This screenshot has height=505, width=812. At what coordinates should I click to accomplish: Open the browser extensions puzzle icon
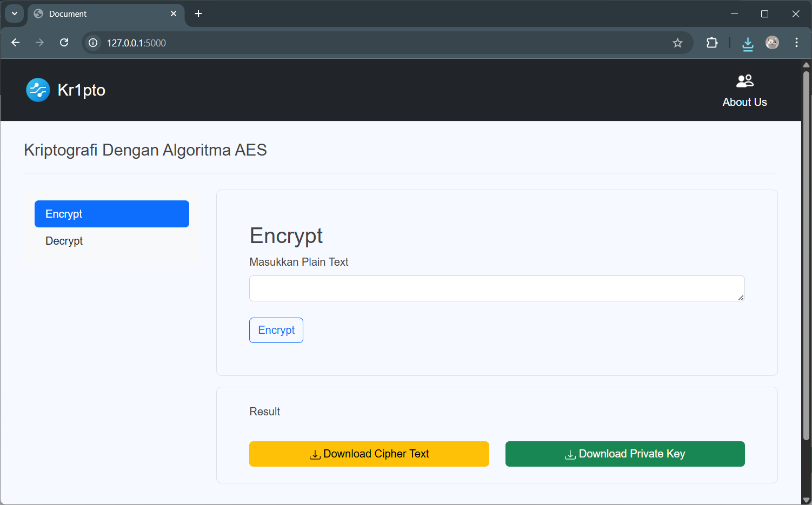pyautogui.click(x=712, y=43)
